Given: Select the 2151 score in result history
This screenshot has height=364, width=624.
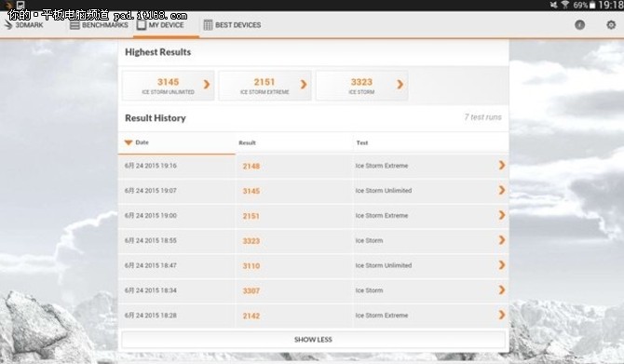Looking at the screenshot, I should pyautogui.click(x=251, y=216).
